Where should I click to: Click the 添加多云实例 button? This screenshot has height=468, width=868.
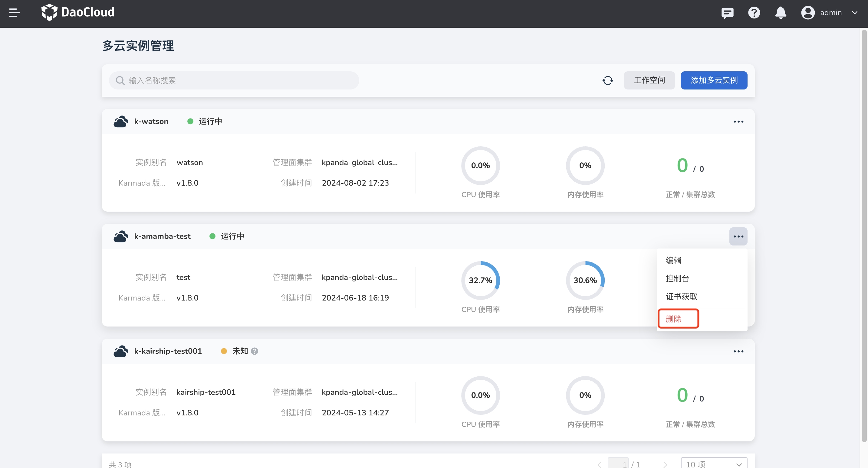click(x=714, y=80)
